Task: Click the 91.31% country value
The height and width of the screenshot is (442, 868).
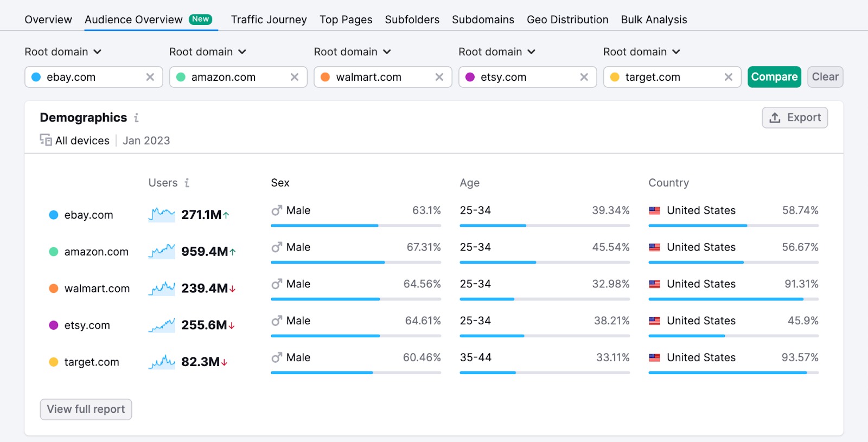Action: [801, 284]
